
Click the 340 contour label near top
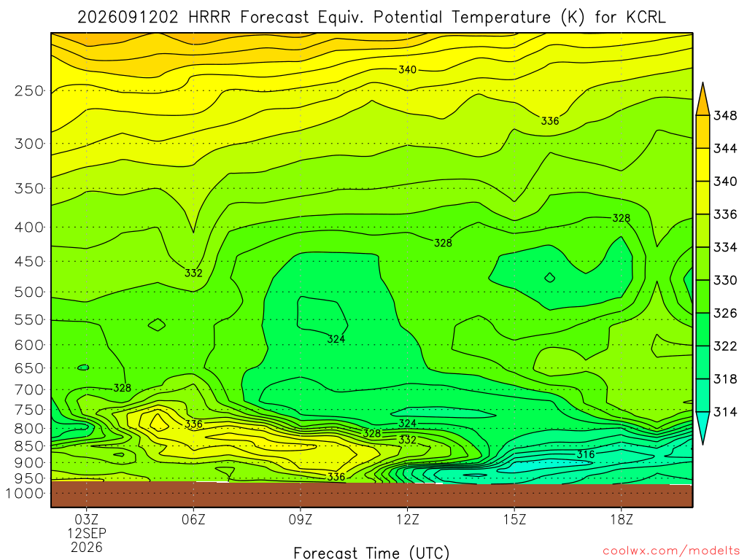point(407,69)
